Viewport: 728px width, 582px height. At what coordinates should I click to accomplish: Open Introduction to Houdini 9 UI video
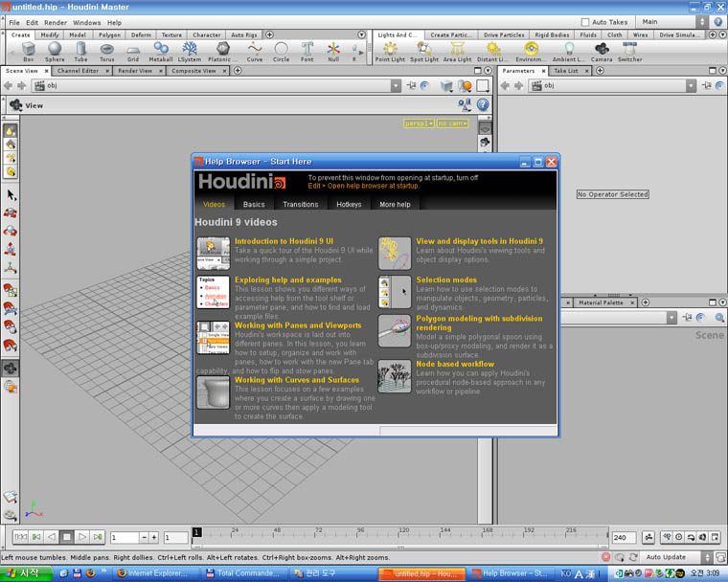tap(284, 241)
